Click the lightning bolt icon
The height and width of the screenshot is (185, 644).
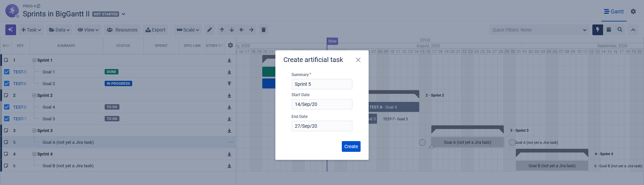tap(598, 30)
